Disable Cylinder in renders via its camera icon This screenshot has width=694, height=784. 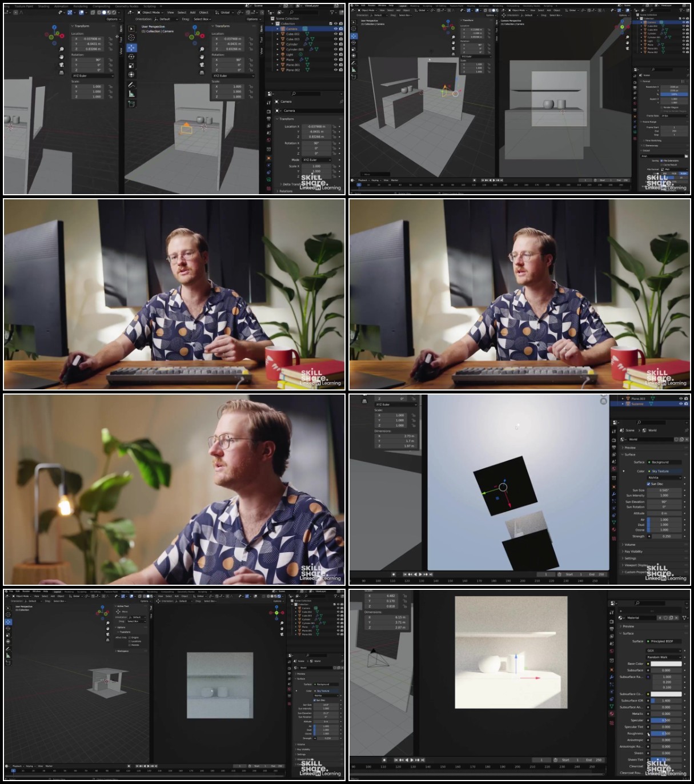341,44
